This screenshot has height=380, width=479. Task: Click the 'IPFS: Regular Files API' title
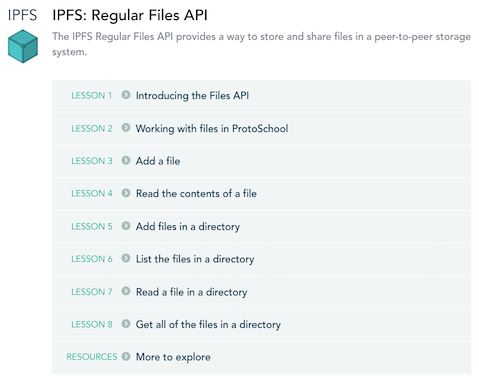click(x=130, y=15)
